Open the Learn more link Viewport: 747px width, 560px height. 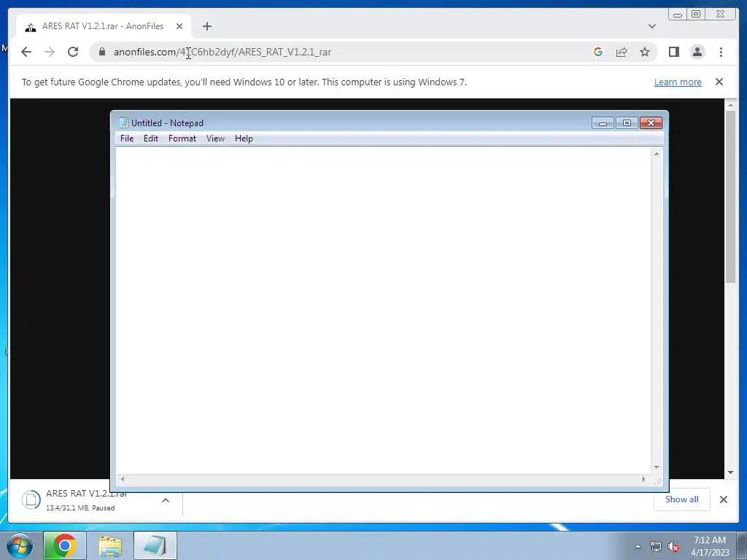click(x=678, y=82)
